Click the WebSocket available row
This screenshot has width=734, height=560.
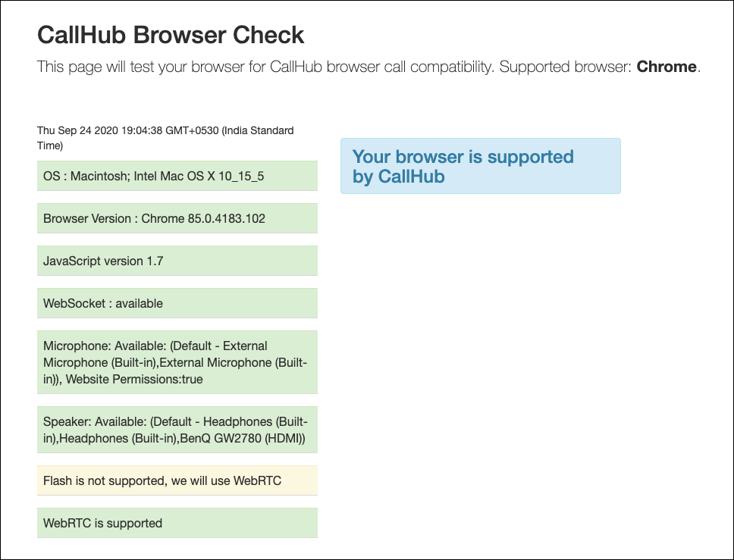click(177, 303)
